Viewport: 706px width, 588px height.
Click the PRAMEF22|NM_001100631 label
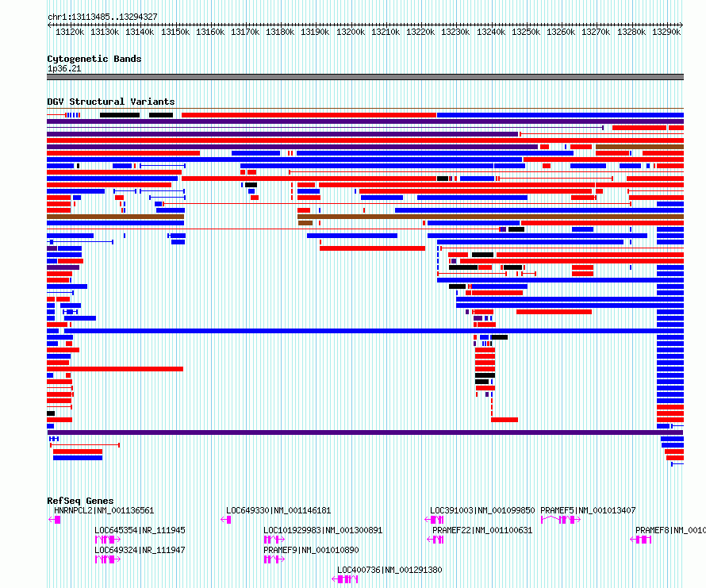(x=482, y=530)
